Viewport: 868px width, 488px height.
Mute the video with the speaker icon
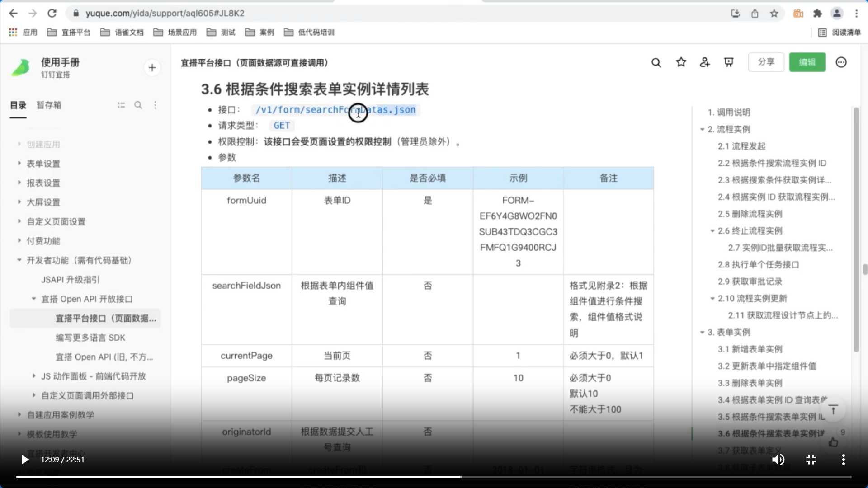point(778,460)
